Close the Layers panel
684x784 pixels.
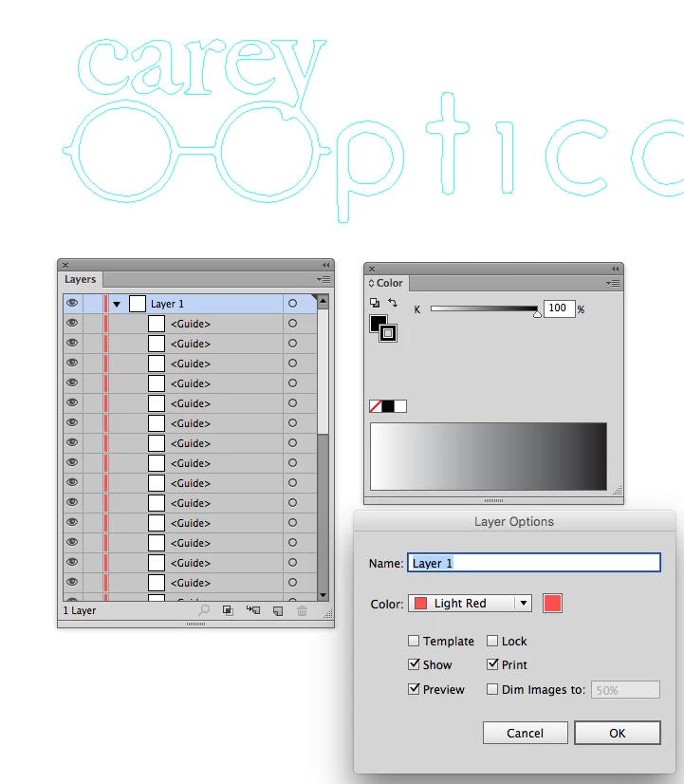tap(65, 266)
